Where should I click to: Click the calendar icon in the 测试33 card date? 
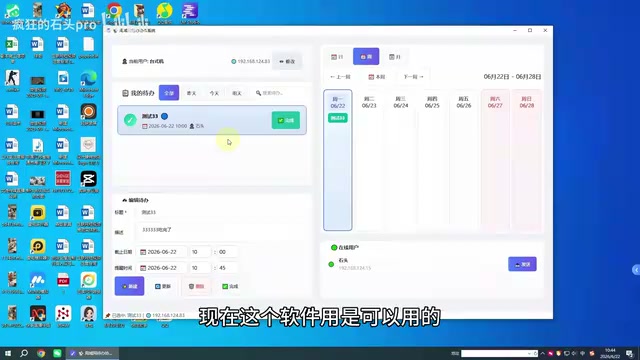[144, 126]
